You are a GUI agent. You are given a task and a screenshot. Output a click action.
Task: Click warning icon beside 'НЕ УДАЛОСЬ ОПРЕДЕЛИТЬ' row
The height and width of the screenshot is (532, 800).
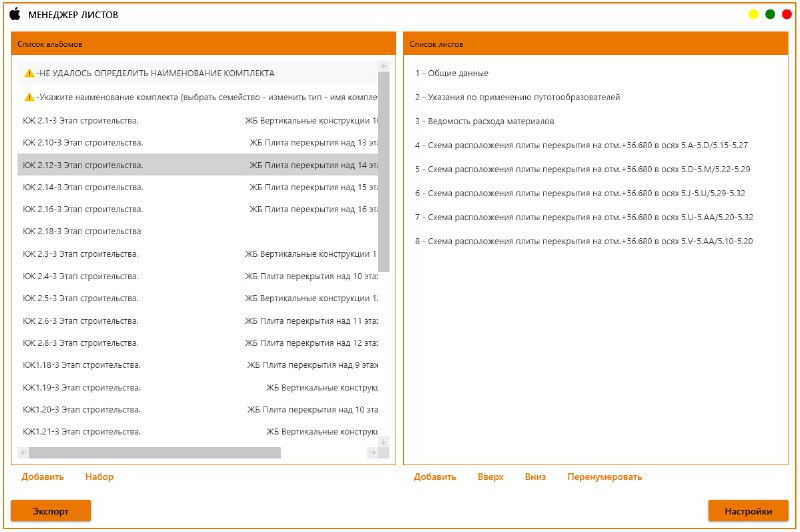(29, 73)
